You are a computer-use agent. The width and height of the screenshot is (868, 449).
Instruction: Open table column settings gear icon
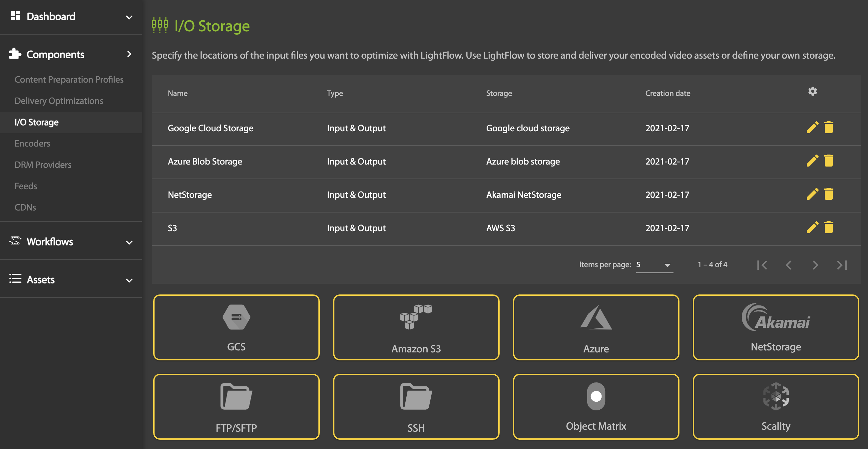click(x=812, y=92)
